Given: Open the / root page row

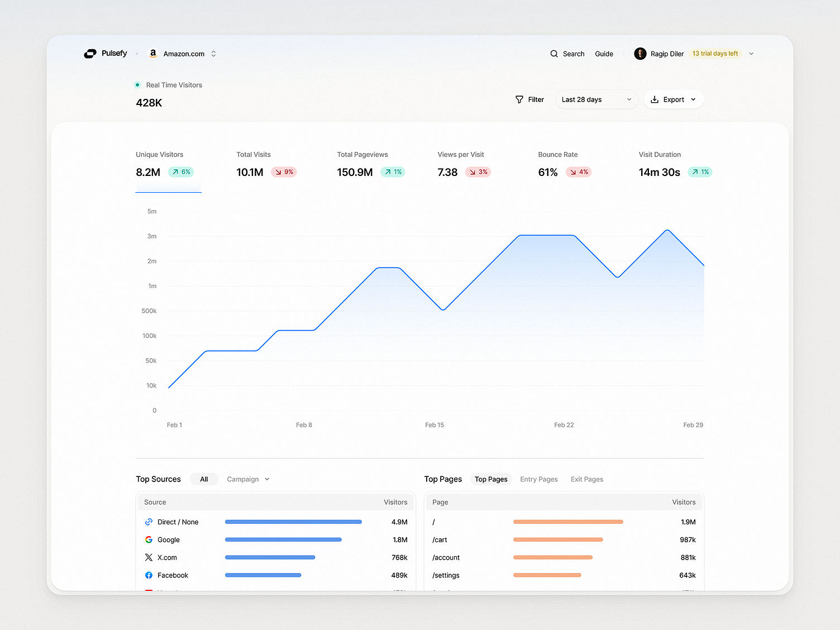Looking at the screenshot, I should 564,522.
